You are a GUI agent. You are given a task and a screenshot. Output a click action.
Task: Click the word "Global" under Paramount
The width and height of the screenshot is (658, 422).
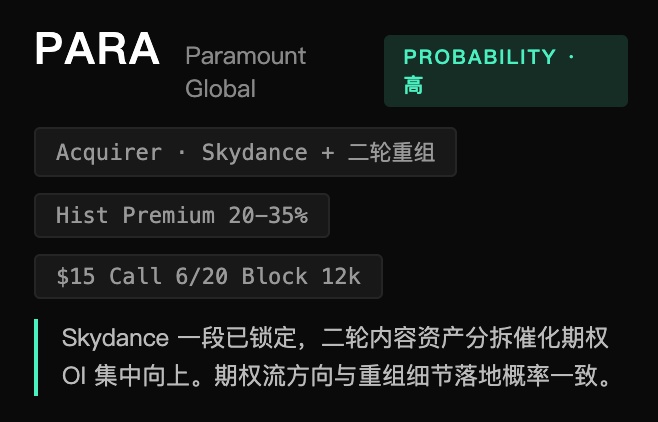(220, 89)
